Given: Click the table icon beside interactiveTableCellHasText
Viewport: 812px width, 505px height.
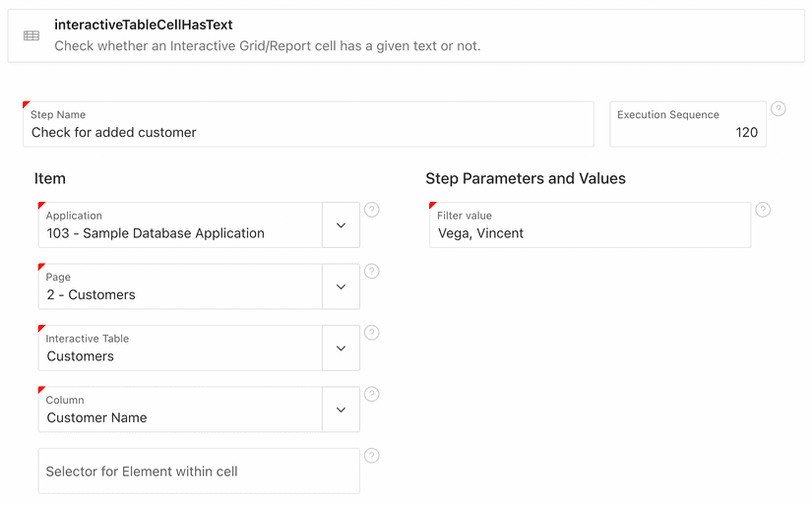Looking at the screenshot, I should tap(31, 35).
